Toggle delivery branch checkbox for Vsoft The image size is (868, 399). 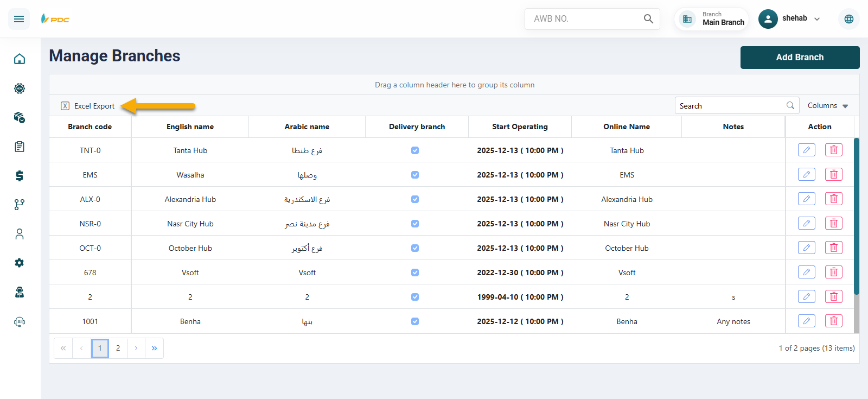415,273
